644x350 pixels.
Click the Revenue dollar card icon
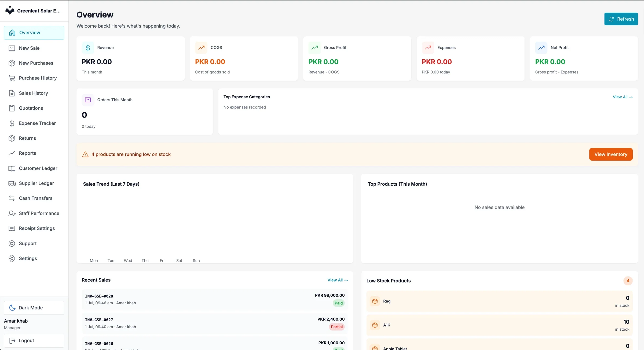click(x=88, y=48)
